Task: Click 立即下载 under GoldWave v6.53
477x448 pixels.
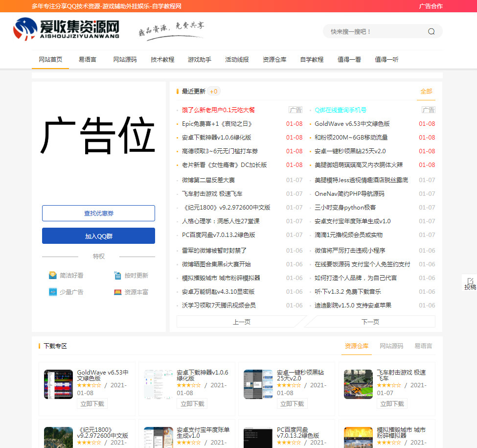Action: point(92,404)
